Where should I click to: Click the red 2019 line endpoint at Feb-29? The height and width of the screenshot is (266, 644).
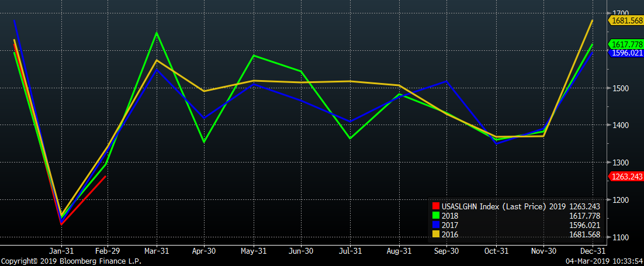coord(105,176)
